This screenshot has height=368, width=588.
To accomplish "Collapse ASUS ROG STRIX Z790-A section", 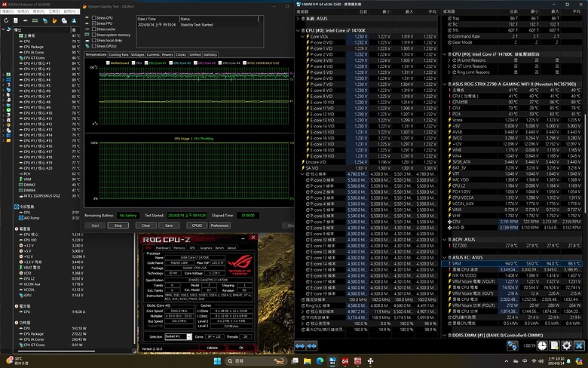I will tap(445, 84).
